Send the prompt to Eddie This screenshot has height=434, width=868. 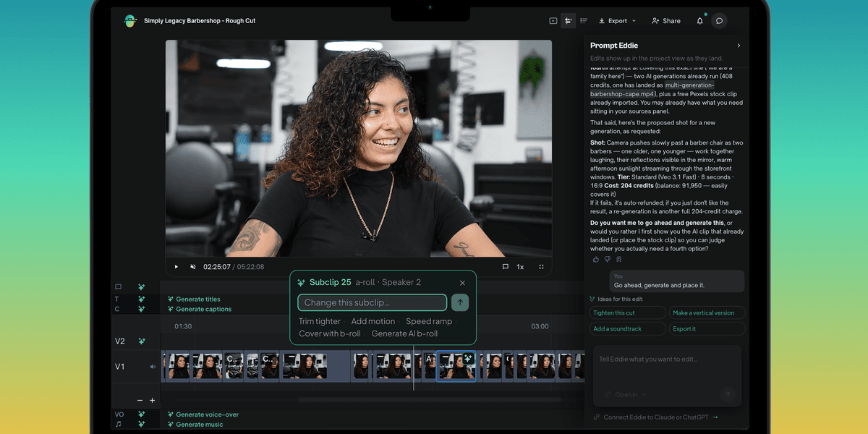(x=728, y=394)
